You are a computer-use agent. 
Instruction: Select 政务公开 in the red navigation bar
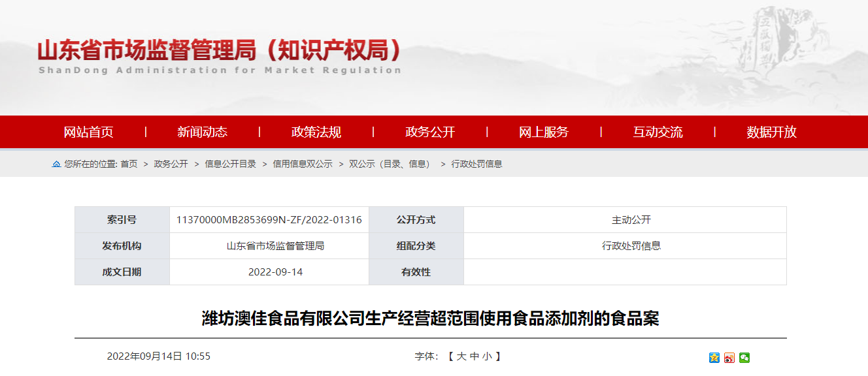[430, 132]
